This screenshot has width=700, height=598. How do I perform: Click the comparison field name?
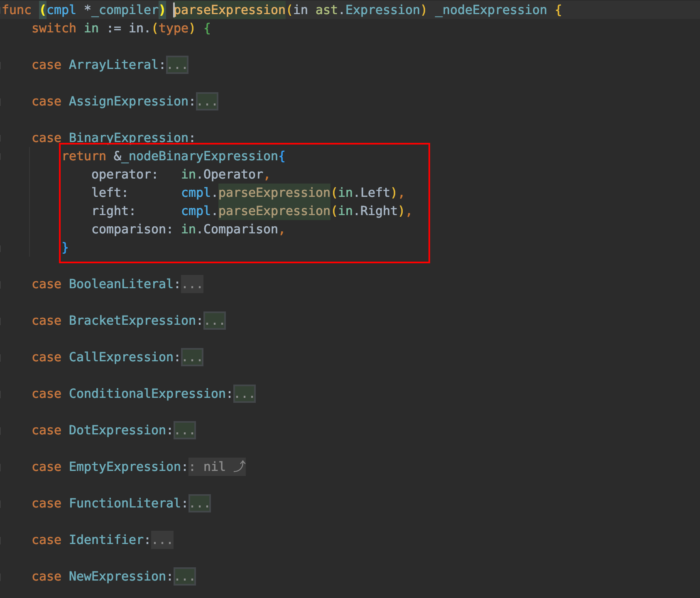pyautogui.click(x=129, y=229)
